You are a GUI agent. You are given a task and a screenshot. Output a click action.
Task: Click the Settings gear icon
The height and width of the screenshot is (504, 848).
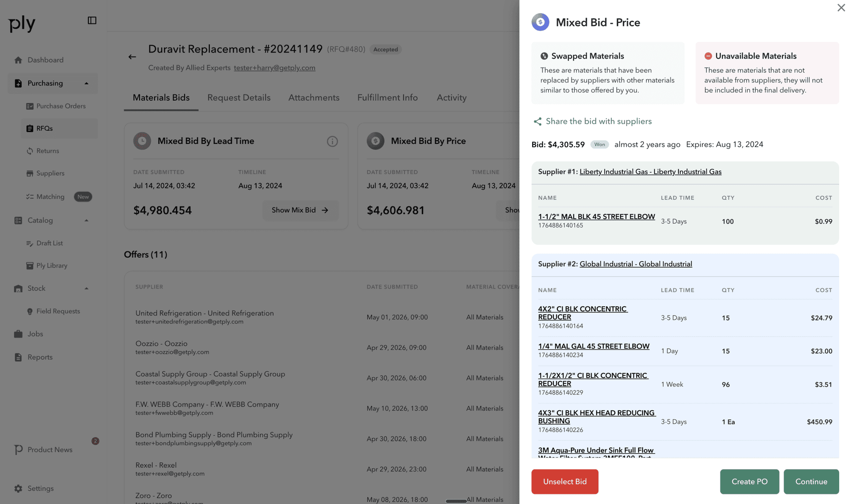[18, 489]
